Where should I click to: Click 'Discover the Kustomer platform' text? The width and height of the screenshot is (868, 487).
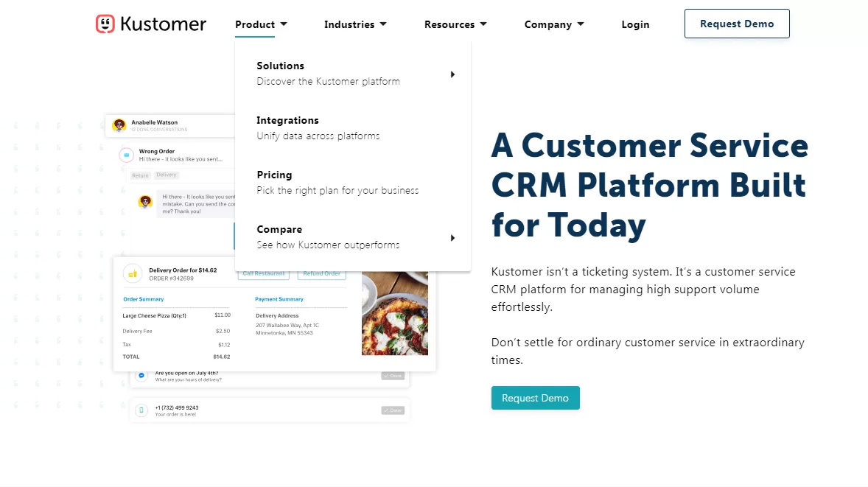click(x=329, y=81)
